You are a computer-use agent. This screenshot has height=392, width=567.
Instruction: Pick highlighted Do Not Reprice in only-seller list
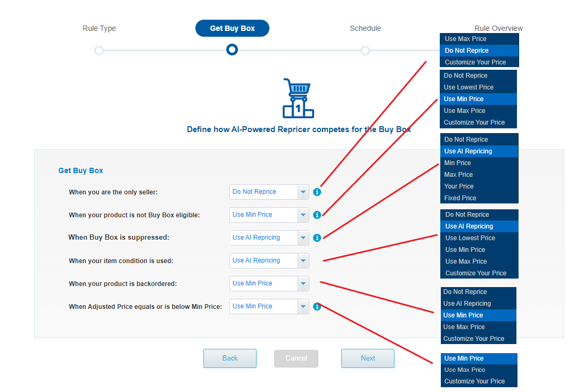479,50
